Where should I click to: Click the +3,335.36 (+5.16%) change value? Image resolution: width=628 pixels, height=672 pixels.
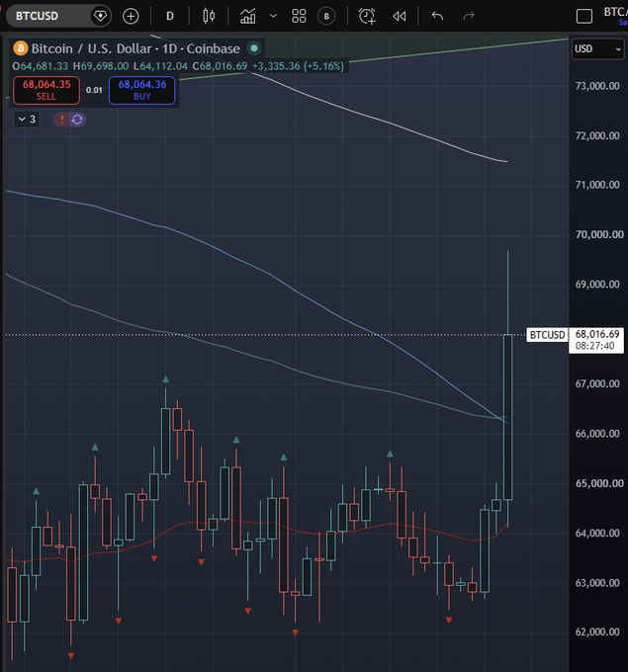(x=298, y=66)
